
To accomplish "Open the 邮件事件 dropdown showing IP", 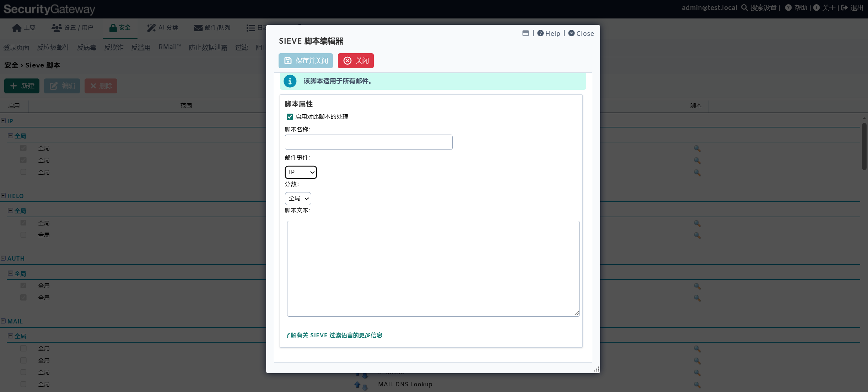I will (301, 172).
